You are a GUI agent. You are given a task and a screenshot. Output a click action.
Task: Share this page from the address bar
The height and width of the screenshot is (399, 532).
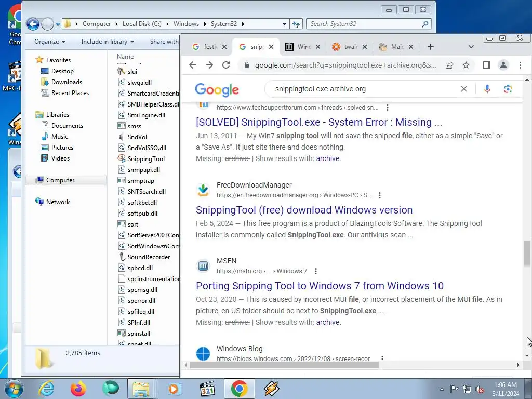pos(449,65)
